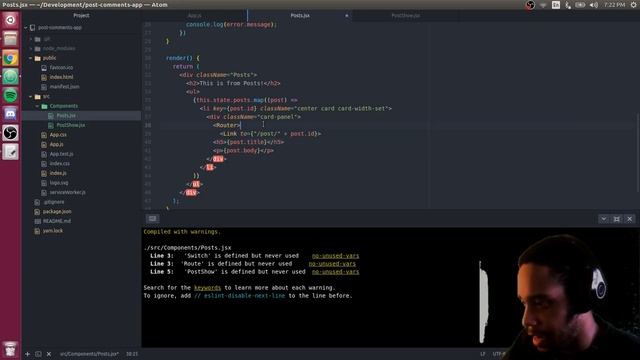The width and height of the screenshot is (640, 360).
Task: Collapse the src folder
Action: coord(31,96)
